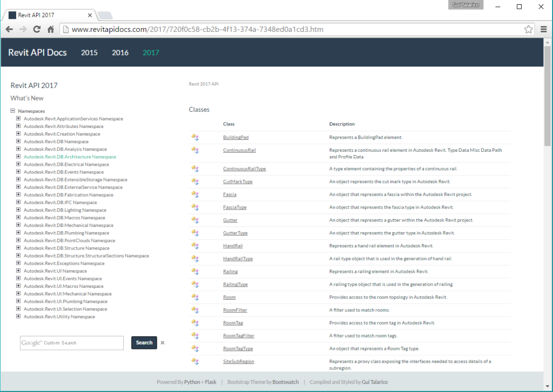553x392 pixels.
Task: Expand Autodesk.Revit.DB.Analysis Namespace node
Action: click(x=18, y=149)
